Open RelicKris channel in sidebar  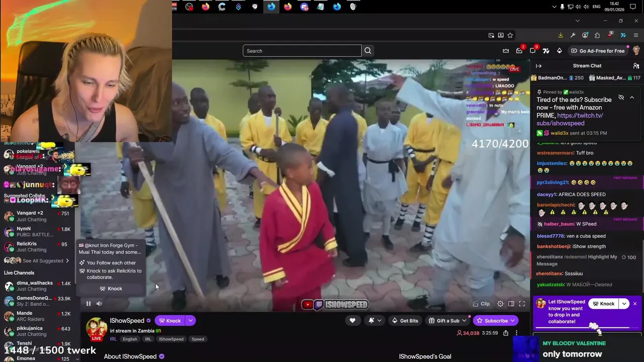(x=37, y=247)
